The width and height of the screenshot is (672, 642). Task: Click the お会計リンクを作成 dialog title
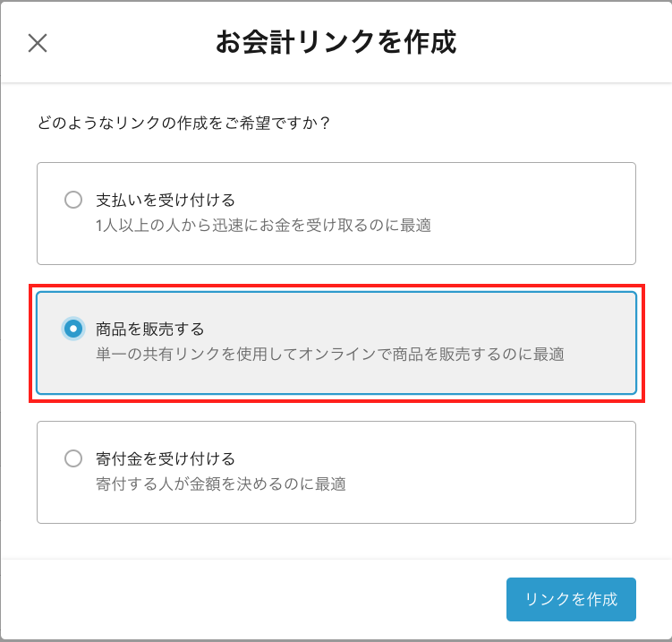pos(336,42)
